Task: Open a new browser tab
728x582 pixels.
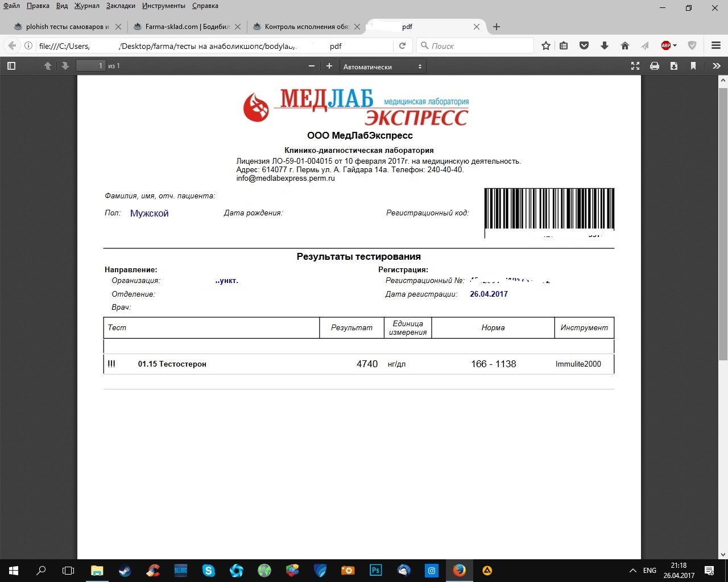Action: (x=497, y=27)
